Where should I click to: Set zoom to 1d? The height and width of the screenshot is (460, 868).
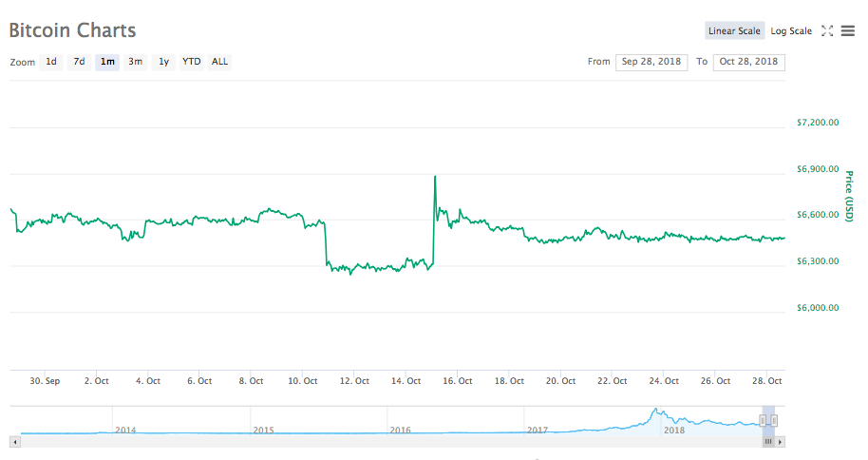[51, 62]
